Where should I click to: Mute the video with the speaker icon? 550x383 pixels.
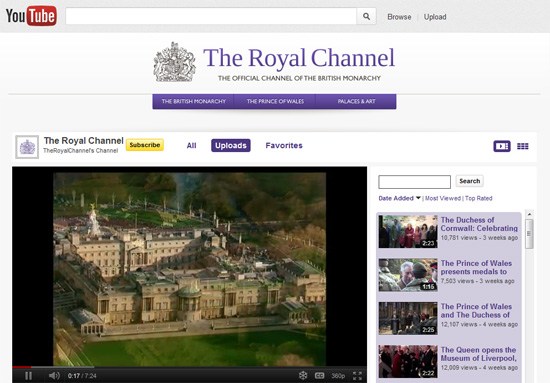[54, 376]
